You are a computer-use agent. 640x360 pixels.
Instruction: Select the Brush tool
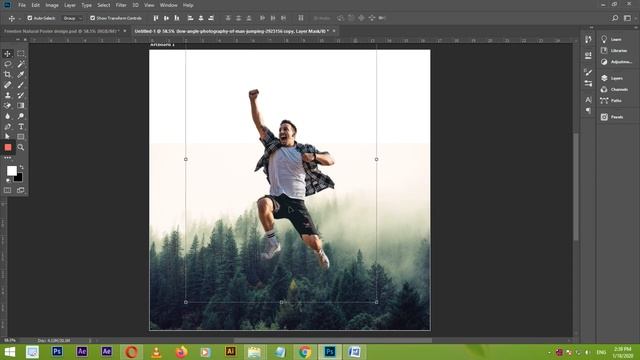[21, 85]
